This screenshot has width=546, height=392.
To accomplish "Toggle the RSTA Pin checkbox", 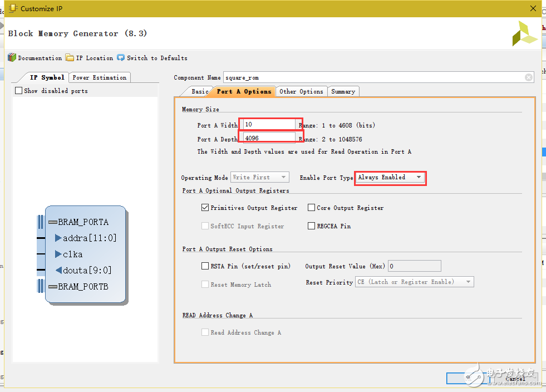I will click(x=205, y=266).
